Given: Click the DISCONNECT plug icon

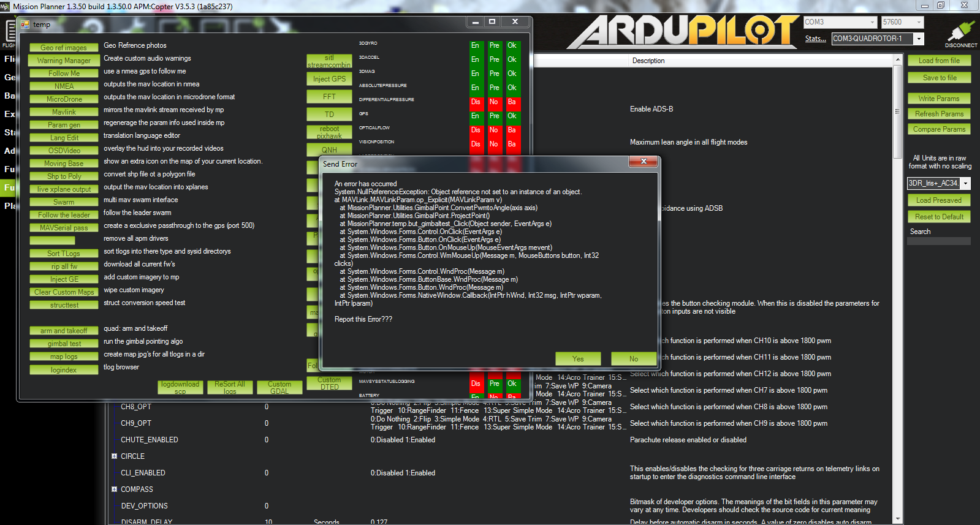Looking at the screenshot, I should click(x=960, y=32).
